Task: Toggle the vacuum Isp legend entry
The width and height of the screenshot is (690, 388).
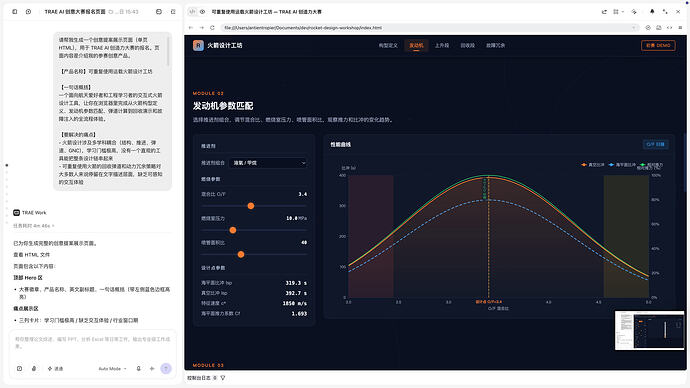Action: click(x=593, y=165)
